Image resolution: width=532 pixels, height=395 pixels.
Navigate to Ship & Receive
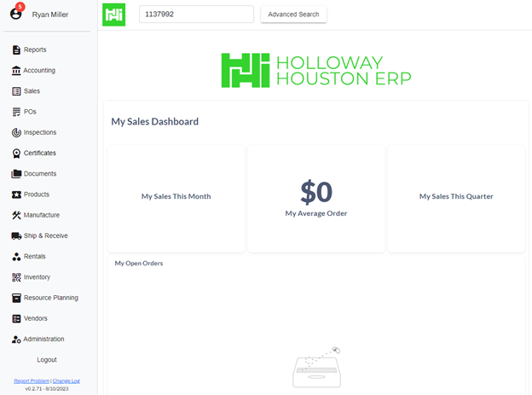tap(46, 235)
